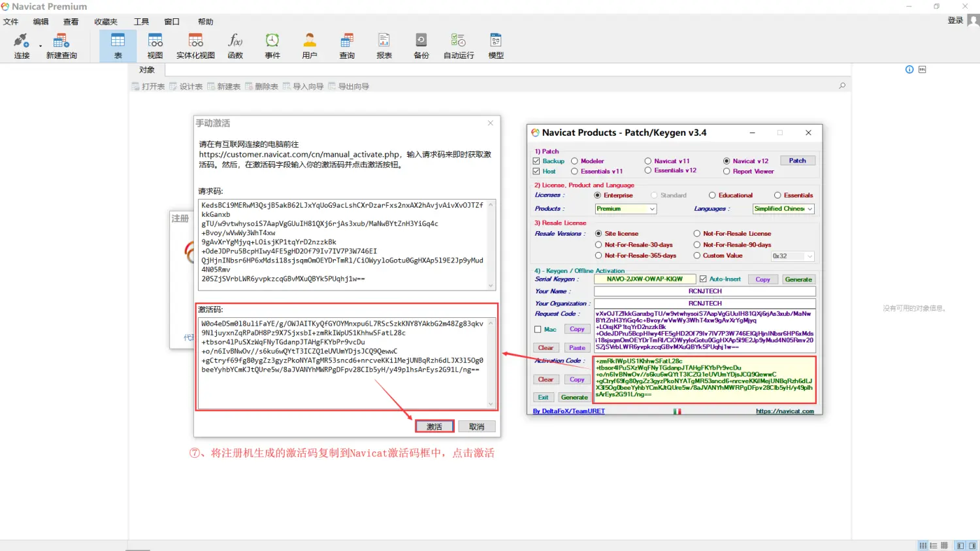Click into the 激活码 activation code text box
This screenshot has width=980, height=551.
(x=347, y=363)
